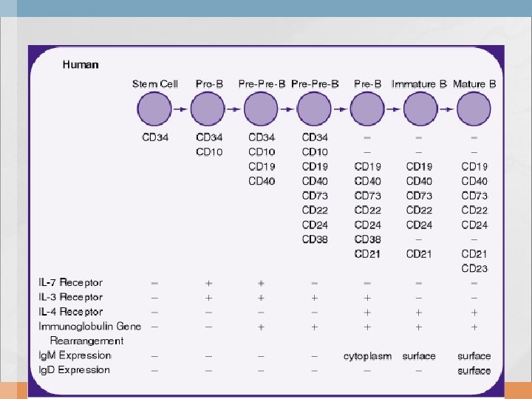This screenshot has height=399, width=532.
Task: Click the Pre-B cell circle
Action: point(367,109)
